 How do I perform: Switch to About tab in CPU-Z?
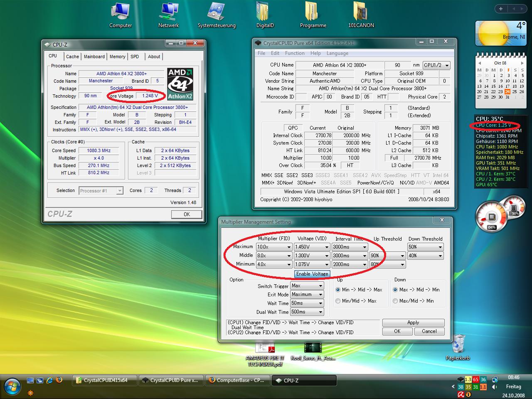[154, 57]
